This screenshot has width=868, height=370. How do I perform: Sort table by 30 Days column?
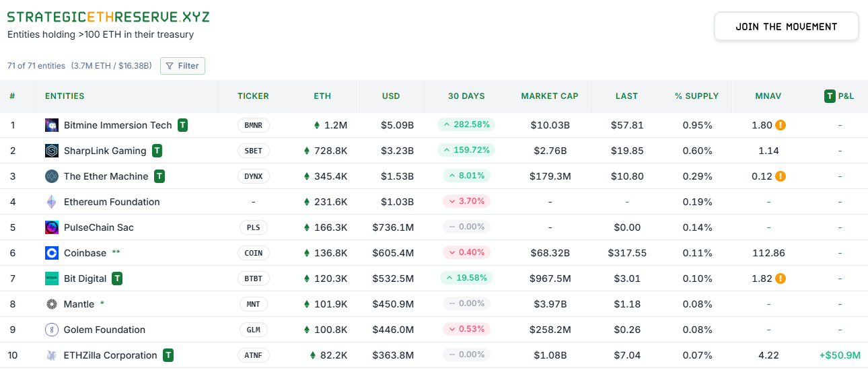(x=466, y=96)
